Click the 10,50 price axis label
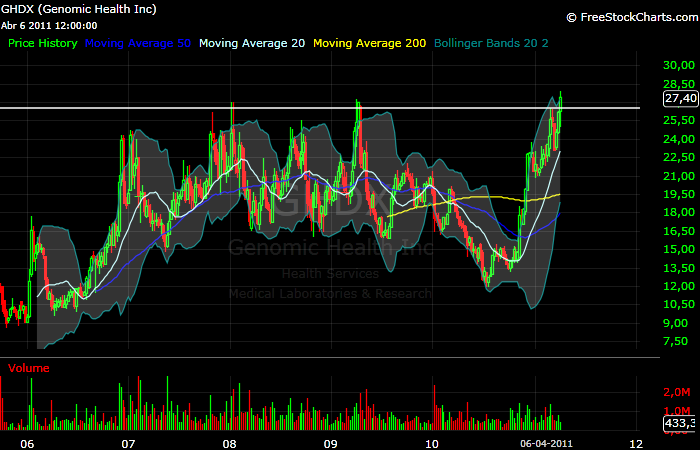The width and height of the screenshot is (700, 450). [679, 304]
